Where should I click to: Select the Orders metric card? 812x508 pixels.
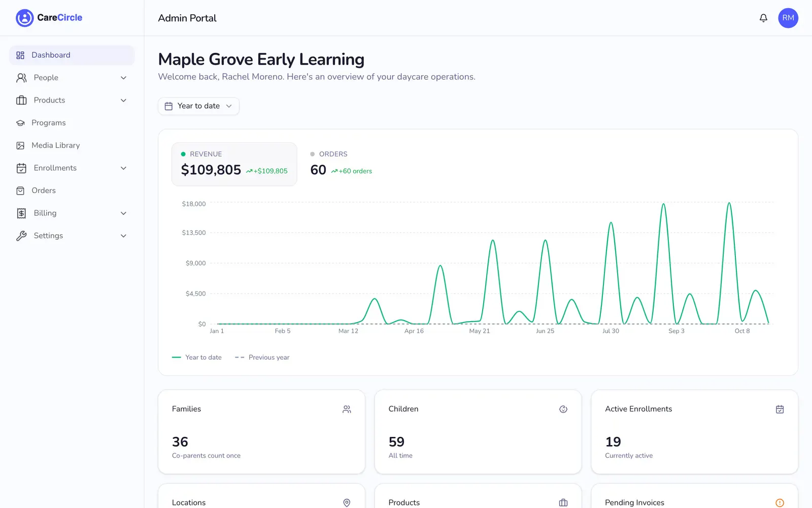341,164
